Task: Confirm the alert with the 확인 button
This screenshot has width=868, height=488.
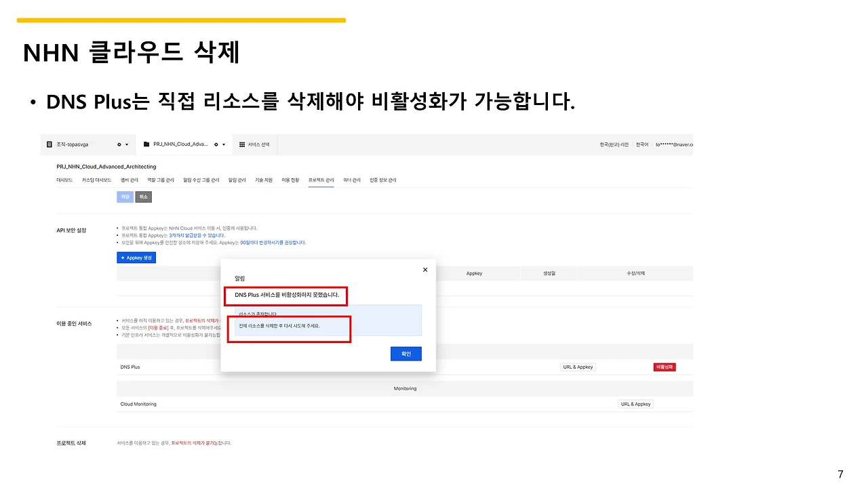Action: click(406, 354)
